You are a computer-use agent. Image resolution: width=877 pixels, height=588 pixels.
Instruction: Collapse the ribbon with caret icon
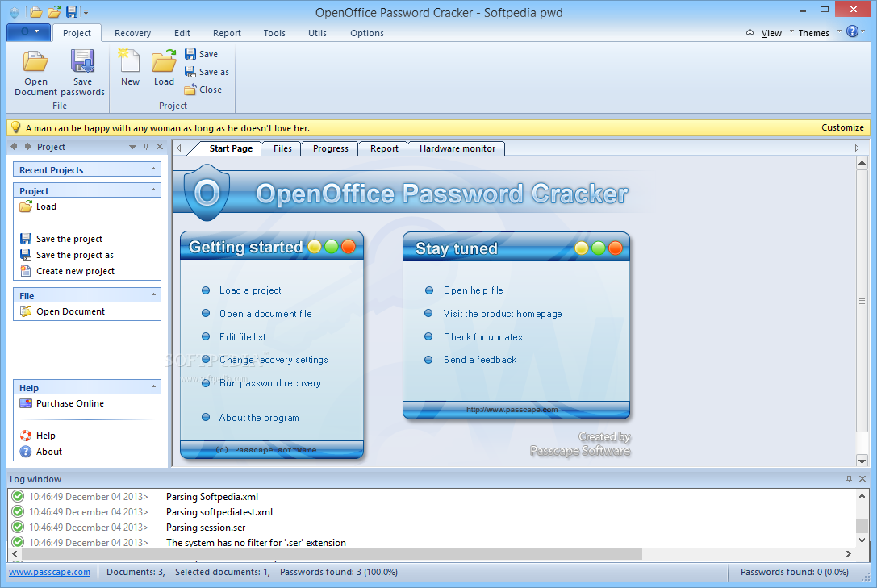[750, 32]
